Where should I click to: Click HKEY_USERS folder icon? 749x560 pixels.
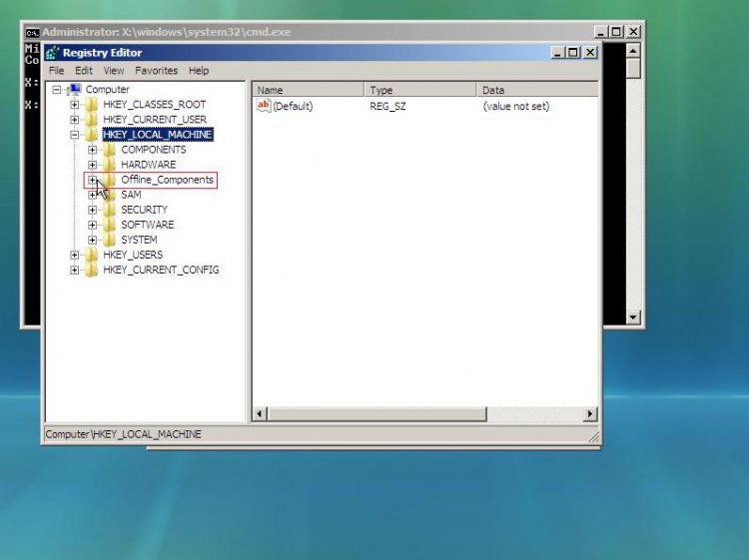(91, 255)
